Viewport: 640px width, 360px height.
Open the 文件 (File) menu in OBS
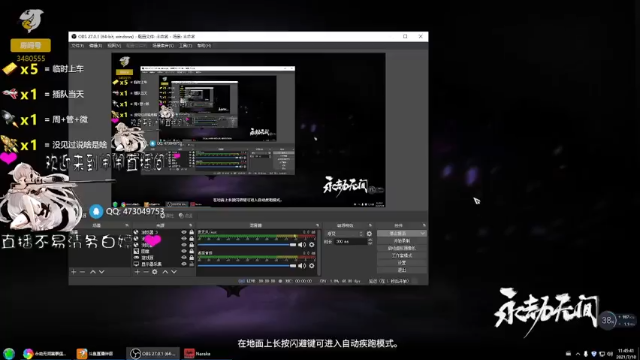point(77,46)
